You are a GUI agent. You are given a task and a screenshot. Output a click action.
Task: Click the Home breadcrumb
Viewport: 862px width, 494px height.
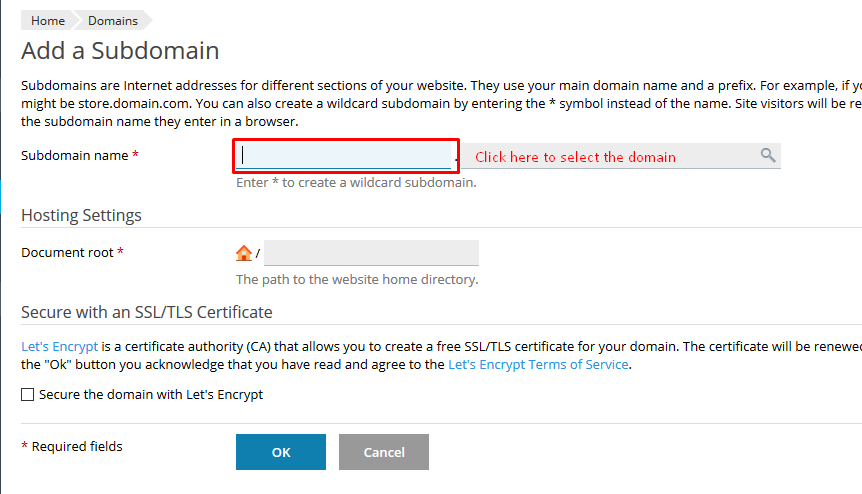[47, 20]
